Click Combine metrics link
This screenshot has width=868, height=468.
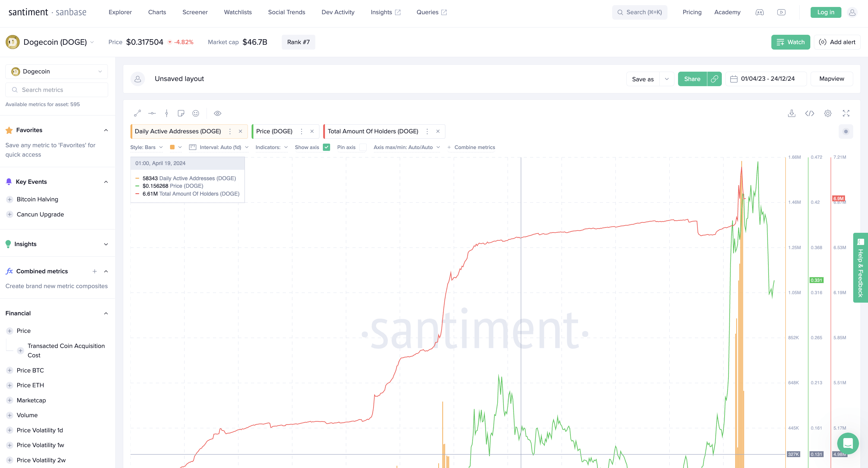tap(471, 148)
